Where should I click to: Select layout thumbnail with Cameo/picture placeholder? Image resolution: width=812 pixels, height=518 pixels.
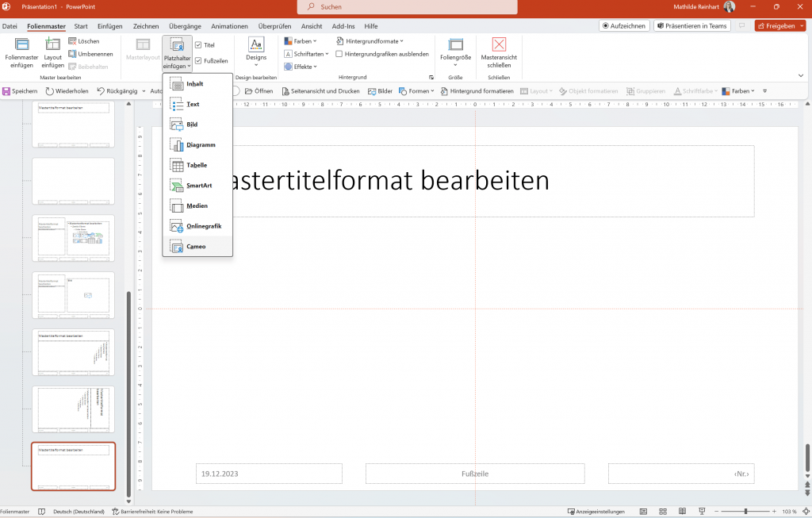(x=73, y=295)
